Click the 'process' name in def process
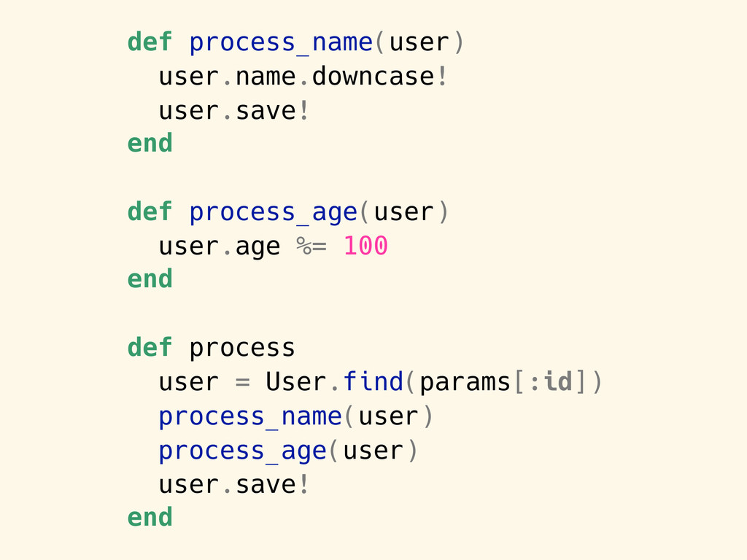Image resolution: width=747 pixels, height=560 pixels. coord(242,349)
